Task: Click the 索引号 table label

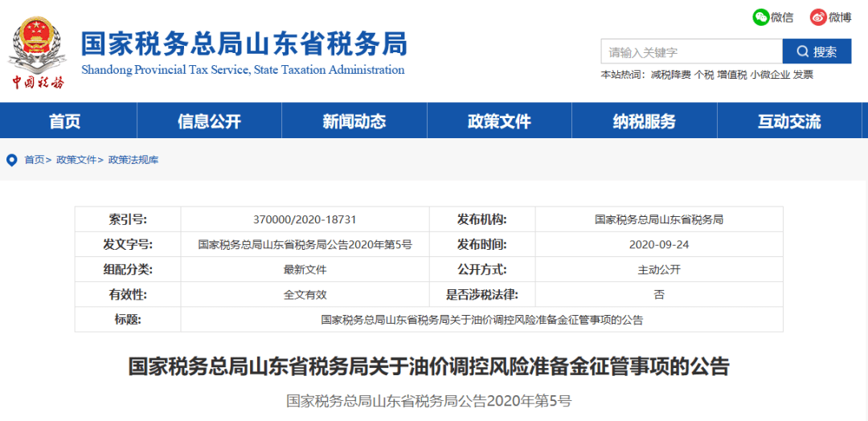Action: [128, 219]
